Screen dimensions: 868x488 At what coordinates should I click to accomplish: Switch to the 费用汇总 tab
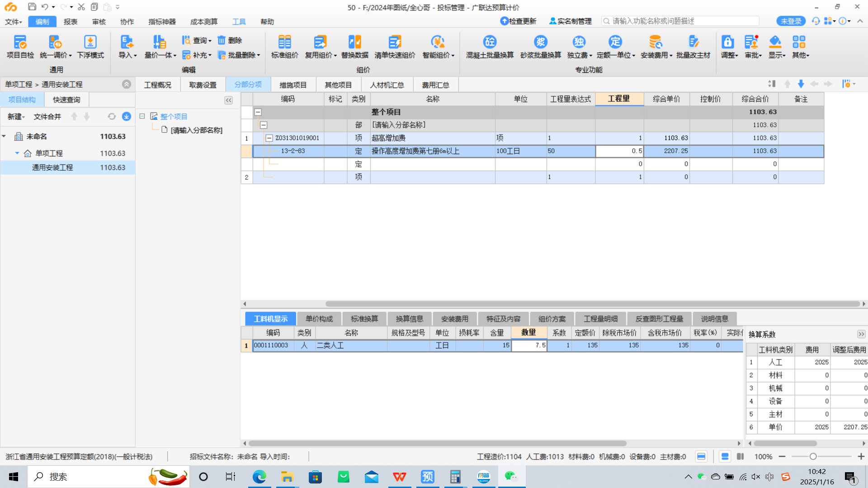[435, 85]
